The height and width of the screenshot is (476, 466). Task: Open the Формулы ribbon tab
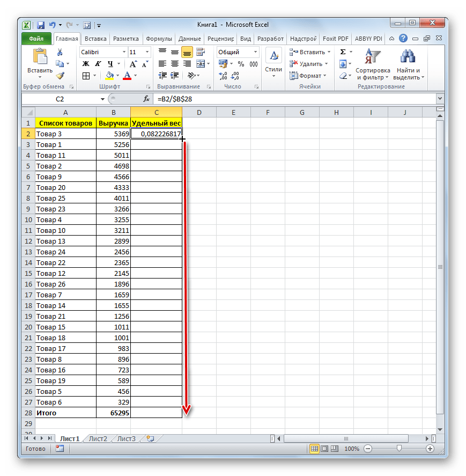[x=159, y=39]
